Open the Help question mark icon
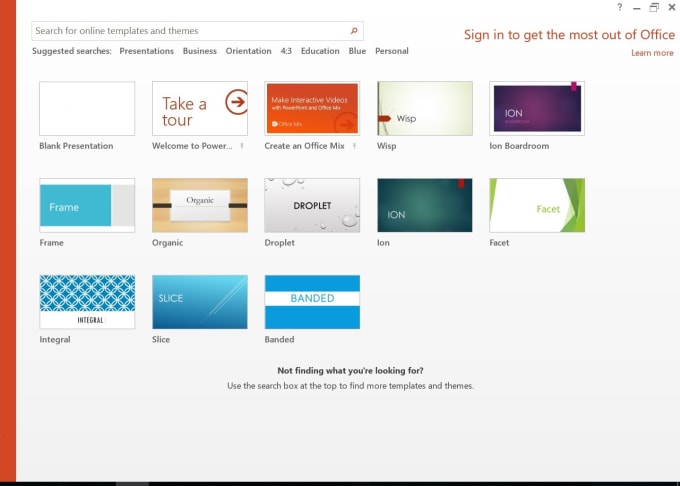This screenshot has width=680, height=486. [x=620, y=7]
